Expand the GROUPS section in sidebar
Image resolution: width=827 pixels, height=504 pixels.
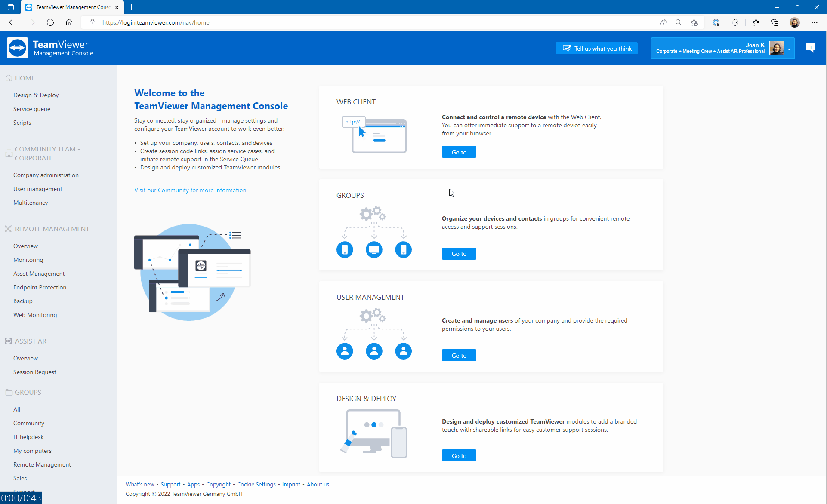[x=28, y=392]
